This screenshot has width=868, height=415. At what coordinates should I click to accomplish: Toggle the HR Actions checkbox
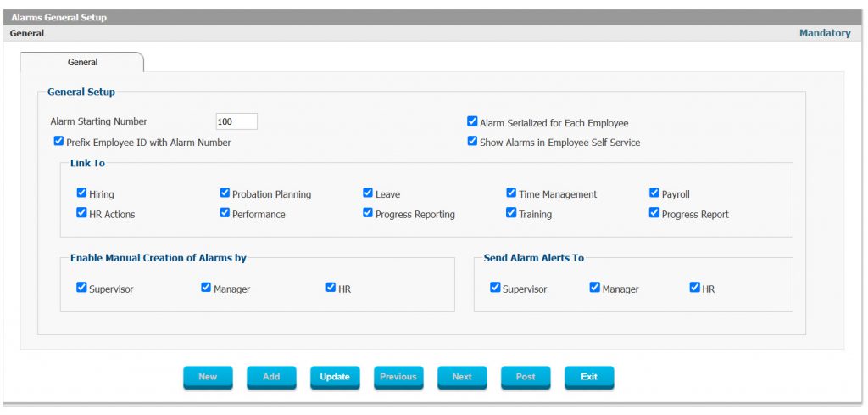click(81, 213)
